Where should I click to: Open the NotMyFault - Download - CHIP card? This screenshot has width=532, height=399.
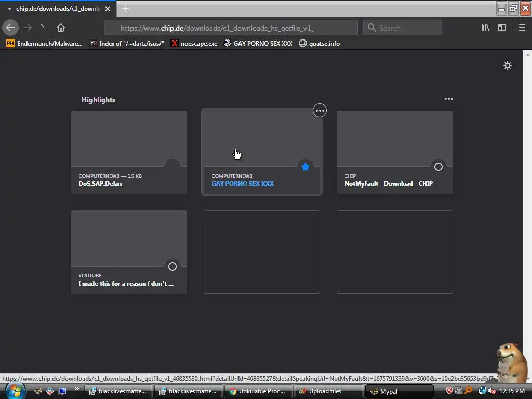tap(395, 152)
